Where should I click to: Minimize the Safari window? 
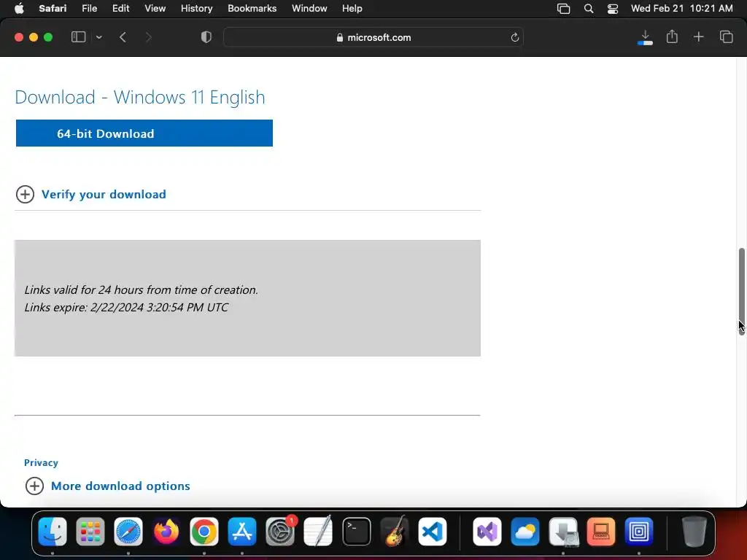pos(34,37)
